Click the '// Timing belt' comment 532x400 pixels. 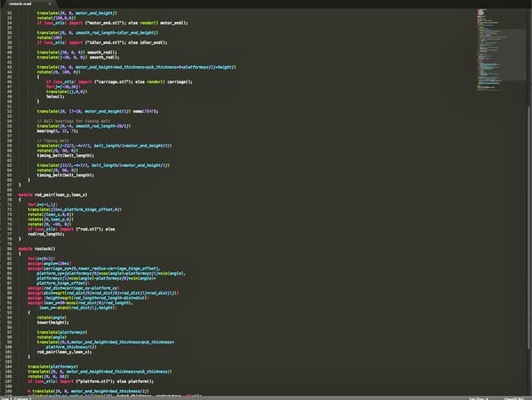pyautogui.click(x=53, y=141)
